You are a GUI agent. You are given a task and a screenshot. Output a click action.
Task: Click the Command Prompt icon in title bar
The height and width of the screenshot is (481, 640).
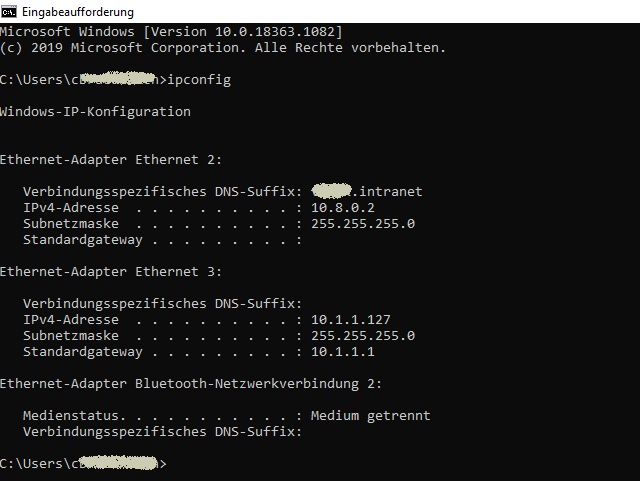click(9, 12)
